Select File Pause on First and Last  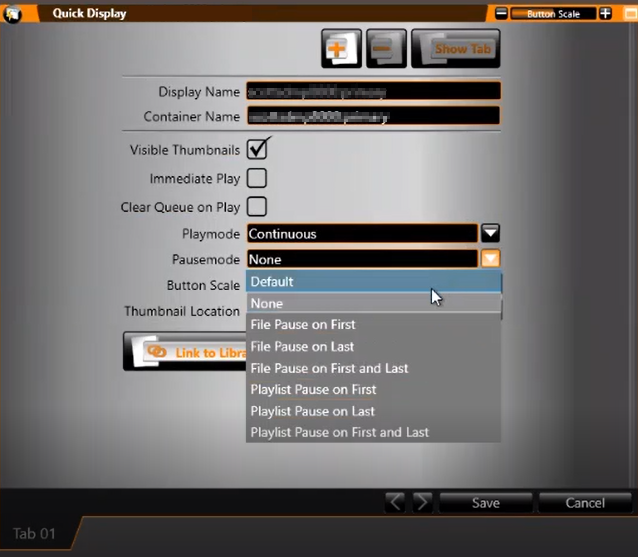coord(374,368)
